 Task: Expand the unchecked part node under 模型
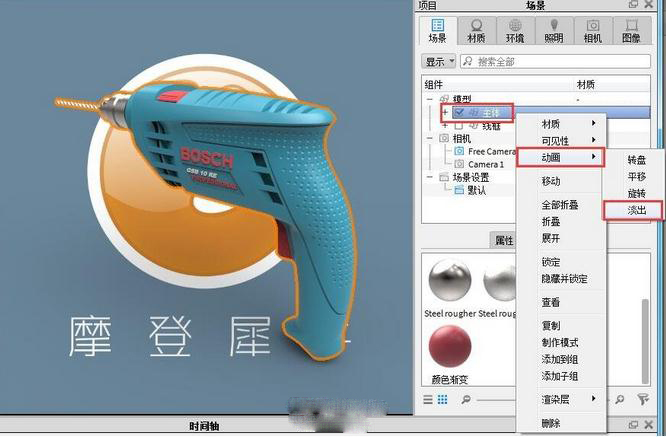446,126
